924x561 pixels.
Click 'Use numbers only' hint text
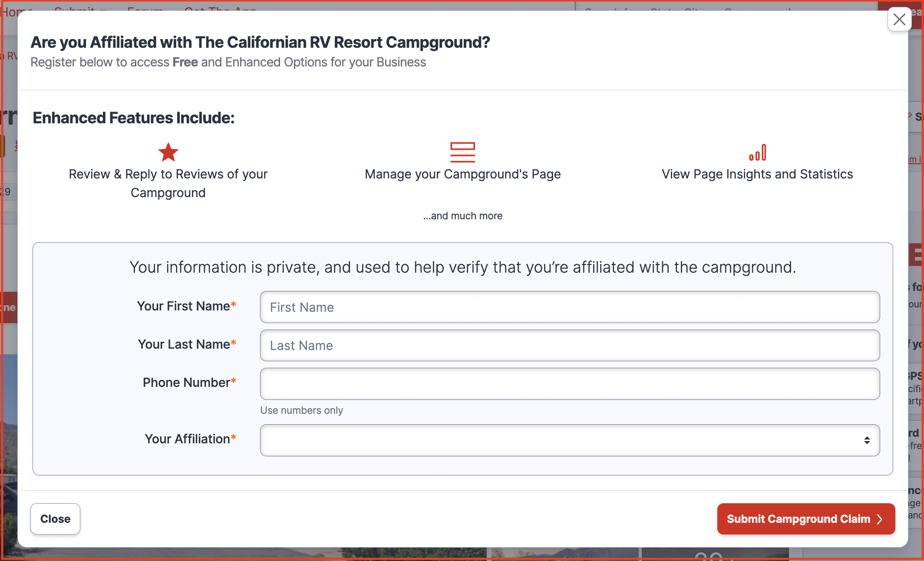click(x=301, y=410)
